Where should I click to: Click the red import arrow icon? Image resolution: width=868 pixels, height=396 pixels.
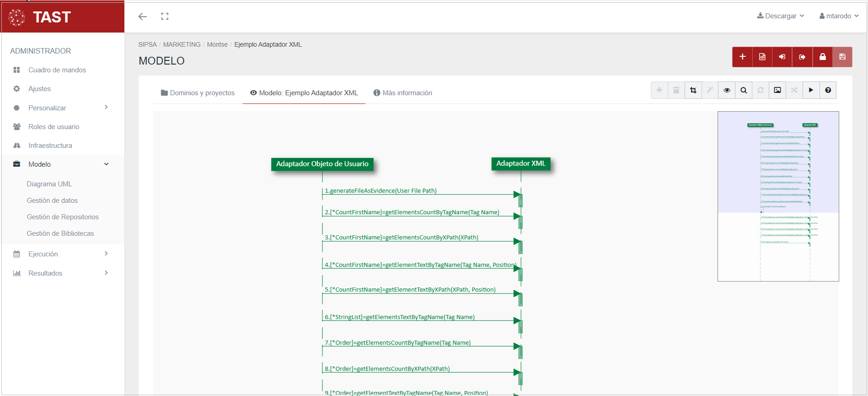[x=782, y=57]
